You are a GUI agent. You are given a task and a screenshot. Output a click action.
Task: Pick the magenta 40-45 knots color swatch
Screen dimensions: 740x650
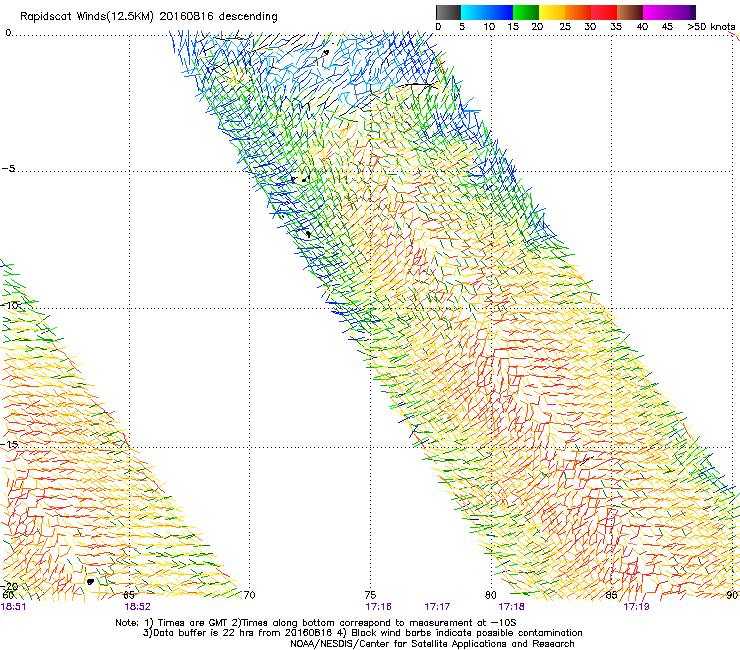click(656, 12)
